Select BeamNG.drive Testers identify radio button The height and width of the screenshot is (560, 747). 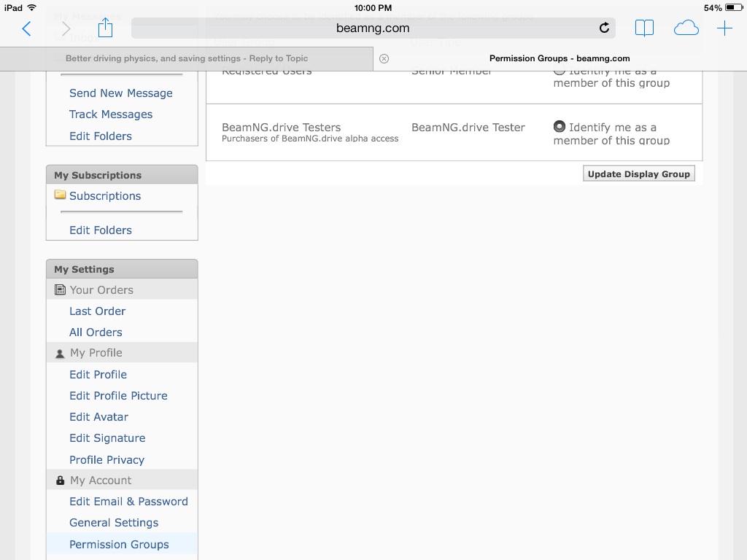pos(560,127)
